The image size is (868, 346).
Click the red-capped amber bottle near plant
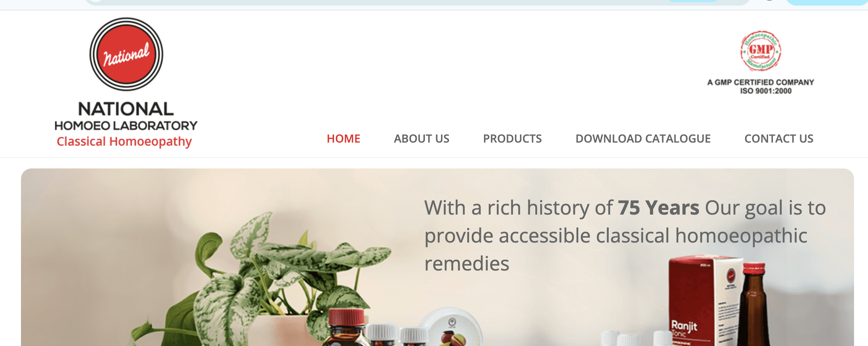pos(346,328)
